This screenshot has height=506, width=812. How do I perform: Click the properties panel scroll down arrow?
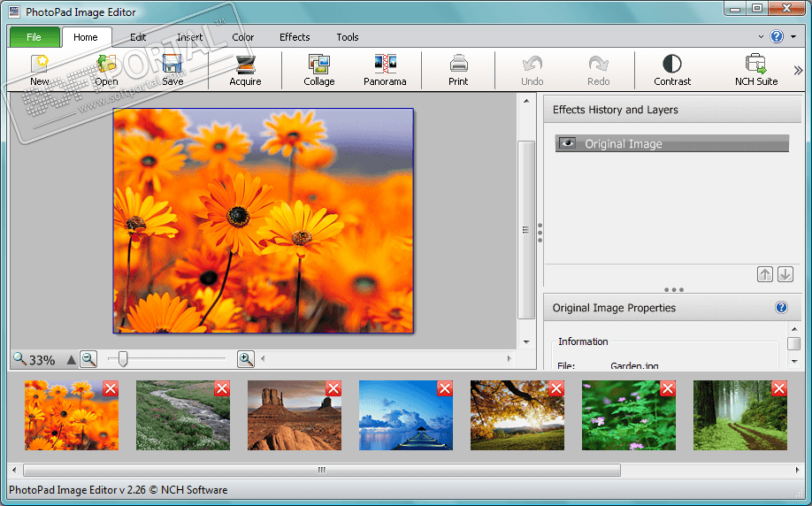[x=794, y=362]
